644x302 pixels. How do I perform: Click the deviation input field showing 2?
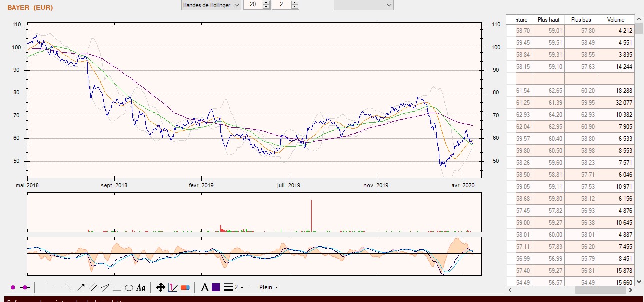coord(282,5)
